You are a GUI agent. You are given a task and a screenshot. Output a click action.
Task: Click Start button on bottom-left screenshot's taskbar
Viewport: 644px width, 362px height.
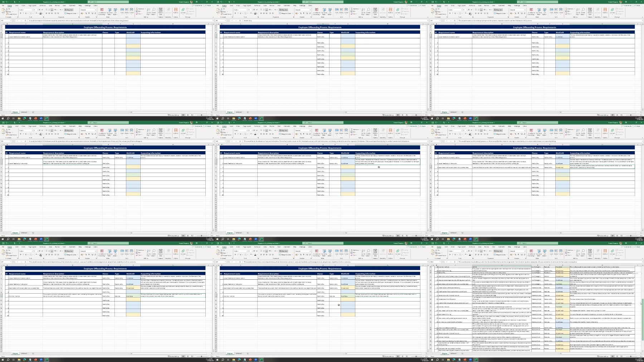[x=3, y=360]
